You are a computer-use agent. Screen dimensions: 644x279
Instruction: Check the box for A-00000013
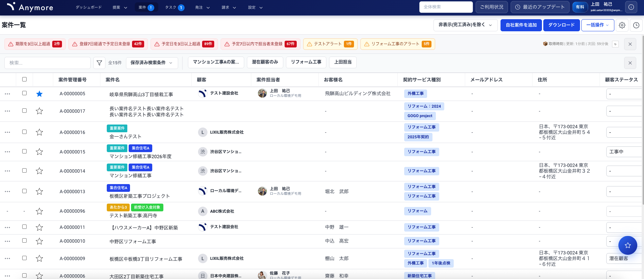click(x=24, y=191)
